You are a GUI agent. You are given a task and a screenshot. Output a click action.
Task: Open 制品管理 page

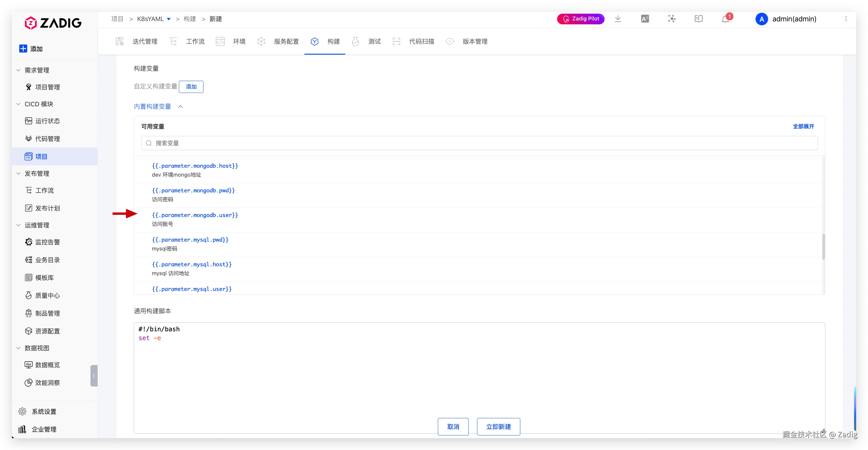[x=47, y=313]
